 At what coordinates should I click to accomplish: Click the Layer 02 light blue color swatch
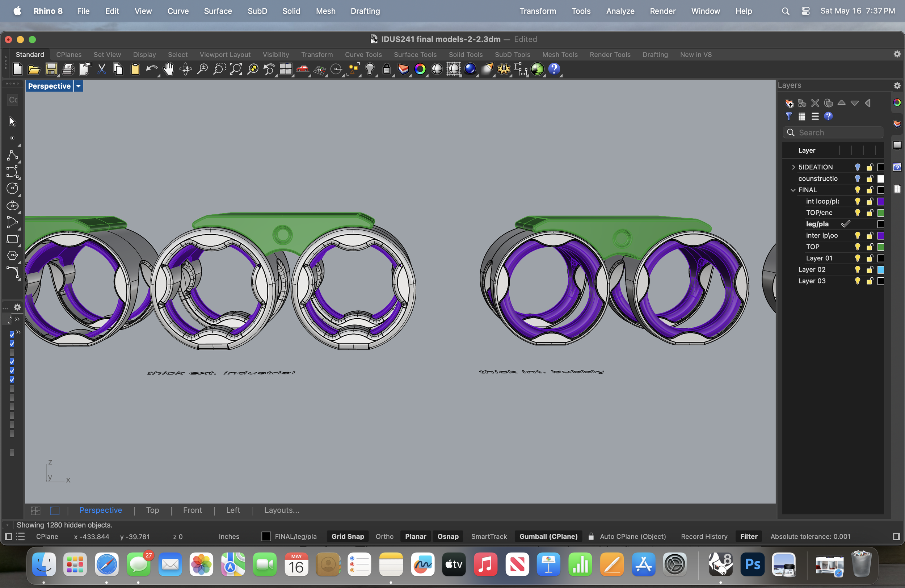pyautogui.click(x=881, y=270)
